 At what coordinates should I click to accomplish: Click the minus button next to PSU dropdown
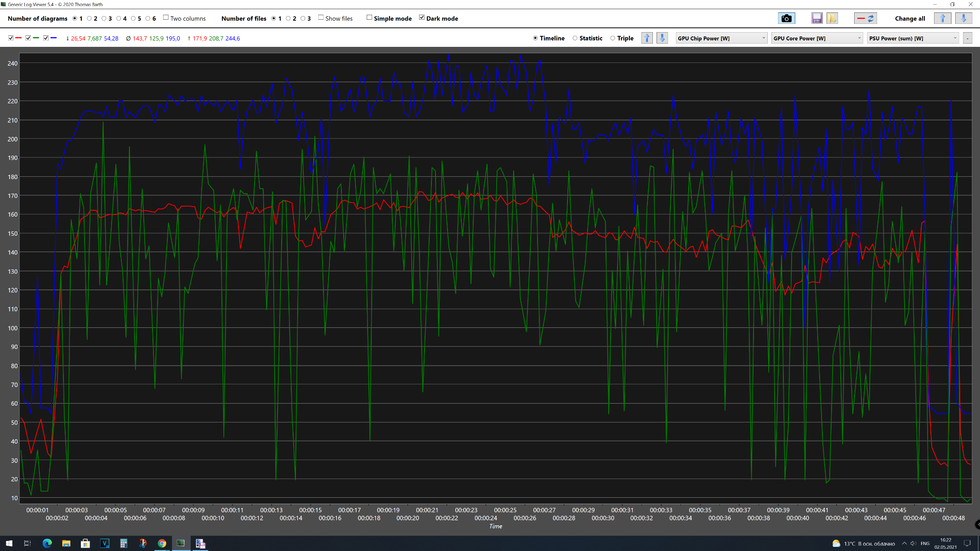[968, 38]
